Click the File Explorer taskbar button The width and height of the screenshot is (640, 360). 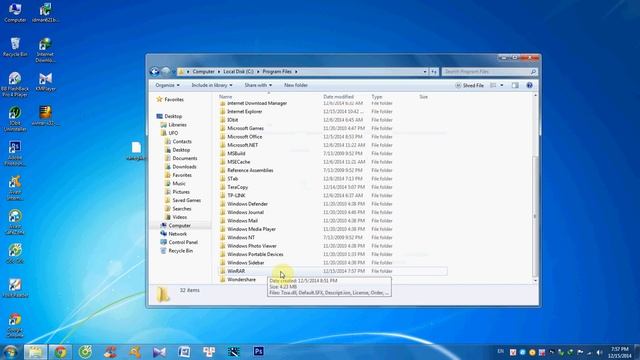tap(36, 352)
